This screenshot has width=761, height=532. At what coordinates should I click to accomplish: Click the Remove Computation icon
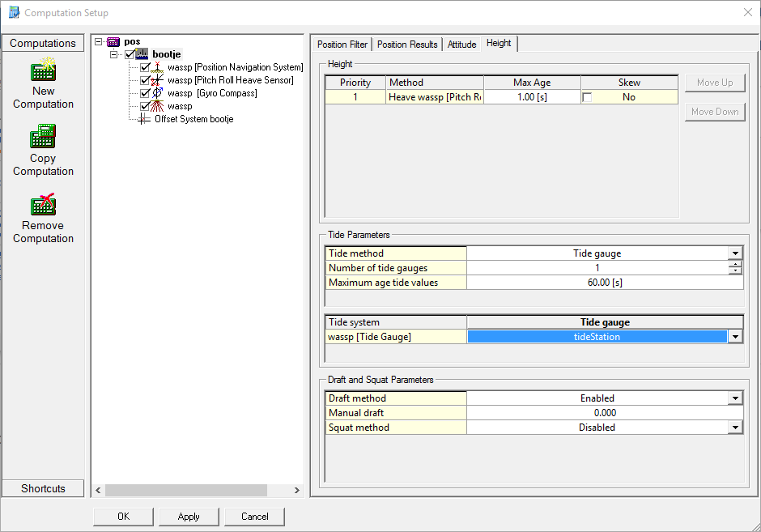pos(43,204)
